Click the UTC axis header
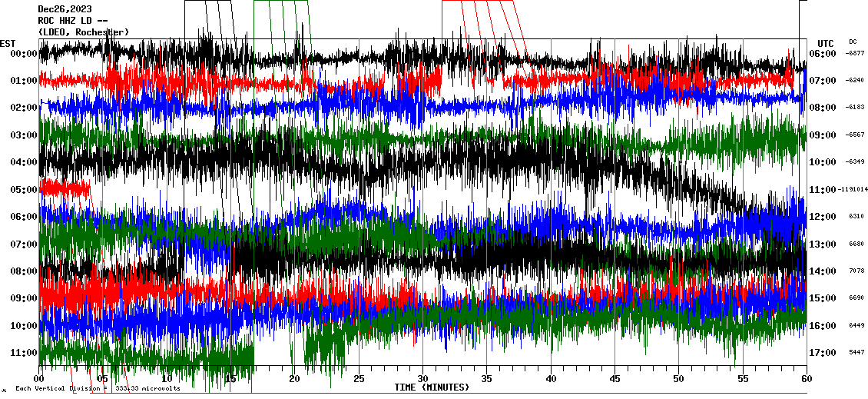The width and height of the screenshot is (868, 399). coord(826,42)
